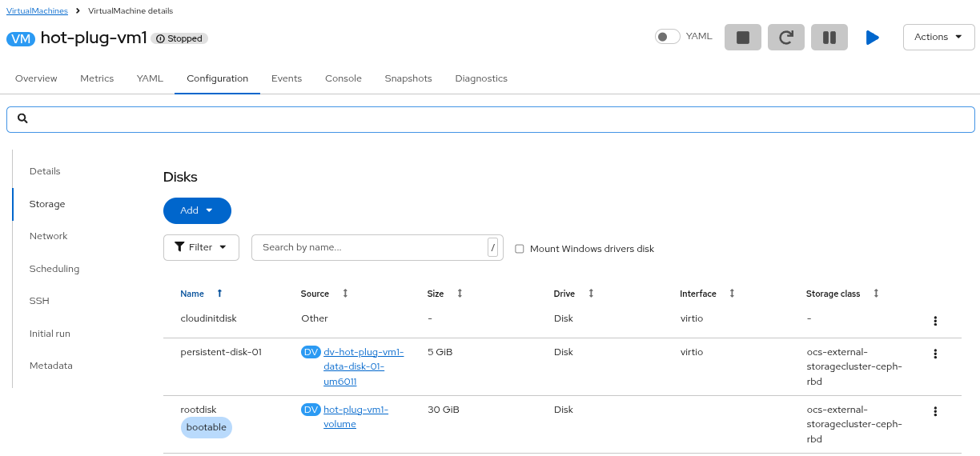Select Network in the side navigation

pos(49,236)
